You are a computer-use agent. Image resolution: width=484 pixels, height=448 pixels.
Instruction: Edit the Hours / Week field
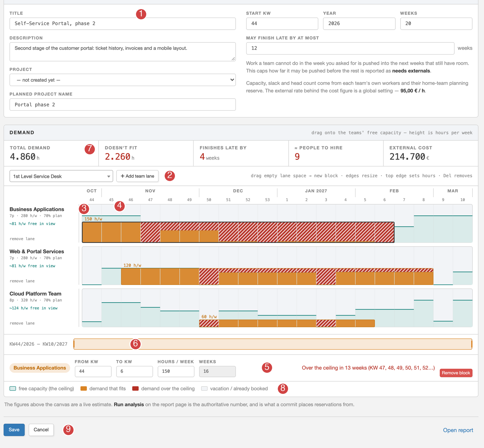[176, 371]
